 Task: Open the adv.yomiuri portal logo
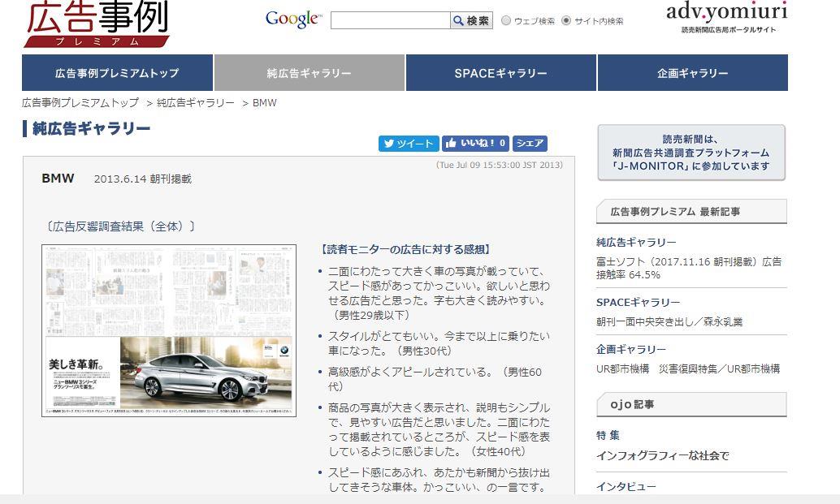tap(727, 17)
